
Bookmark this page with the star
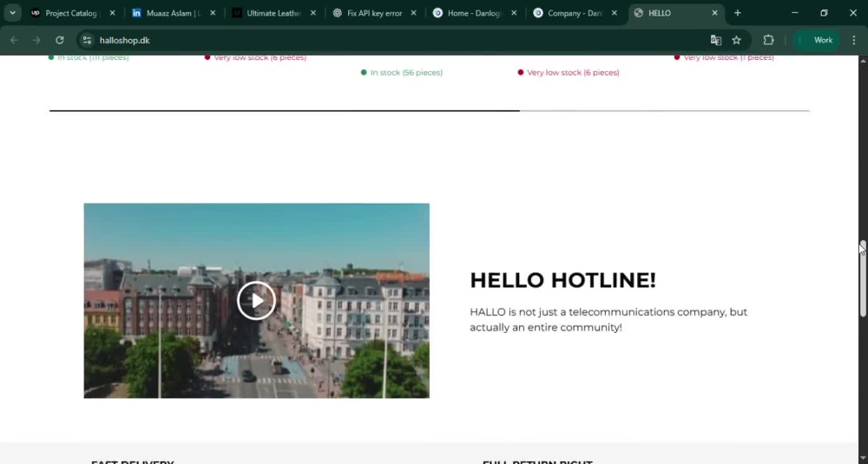point(736,41)
